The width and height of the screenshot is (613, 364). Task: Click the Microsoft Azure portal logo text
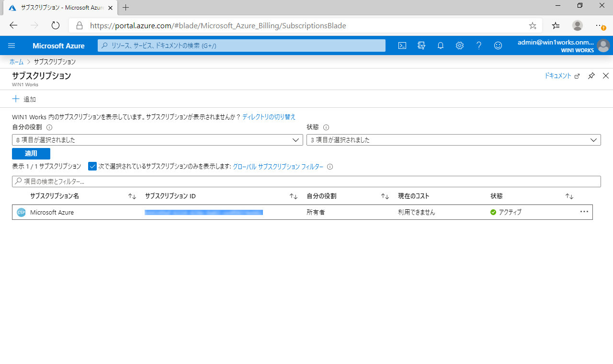[x=58, y=46]
